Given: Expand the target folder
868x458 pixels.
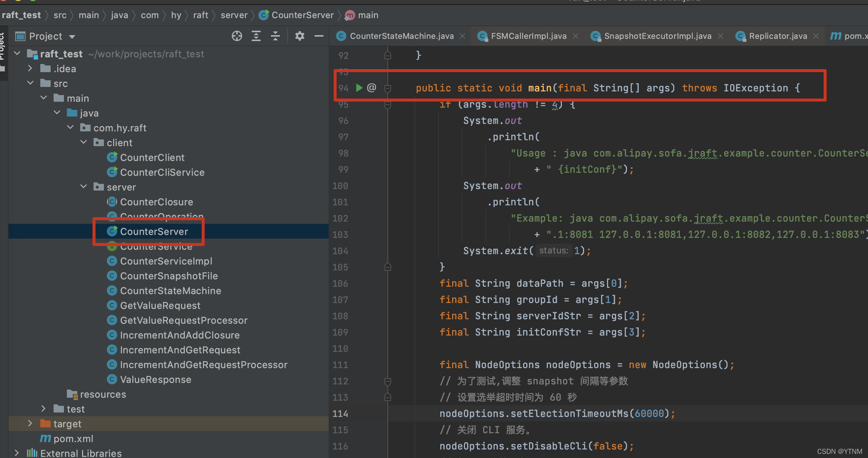Looking at the screenshot, I should coord(30,424).
